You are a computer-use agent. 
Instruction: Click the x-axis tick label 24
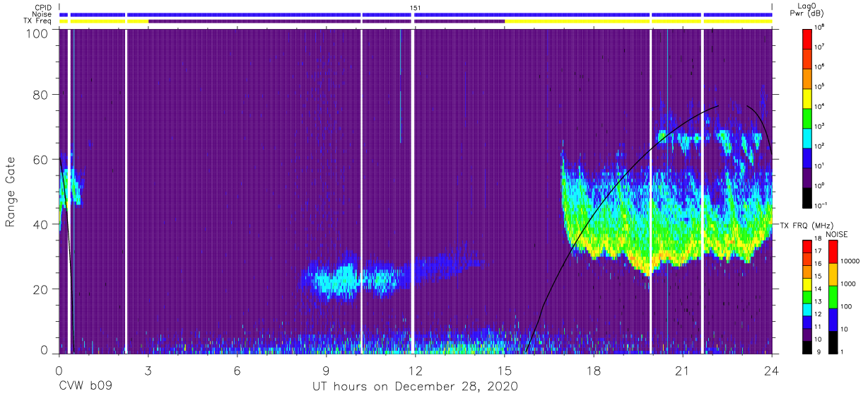pos(771,371)
